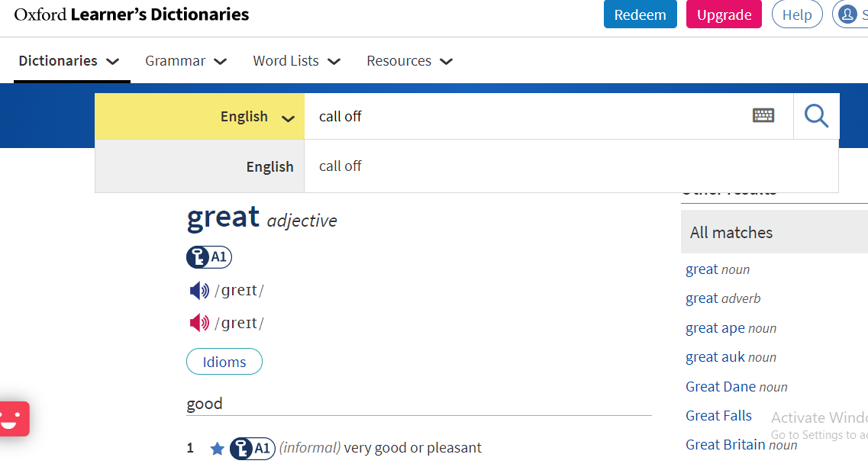This screenshot has width=868, height=464.
Task: Click the A1 key badge under great
Action: pyautogui.click(x=209, y=257)
